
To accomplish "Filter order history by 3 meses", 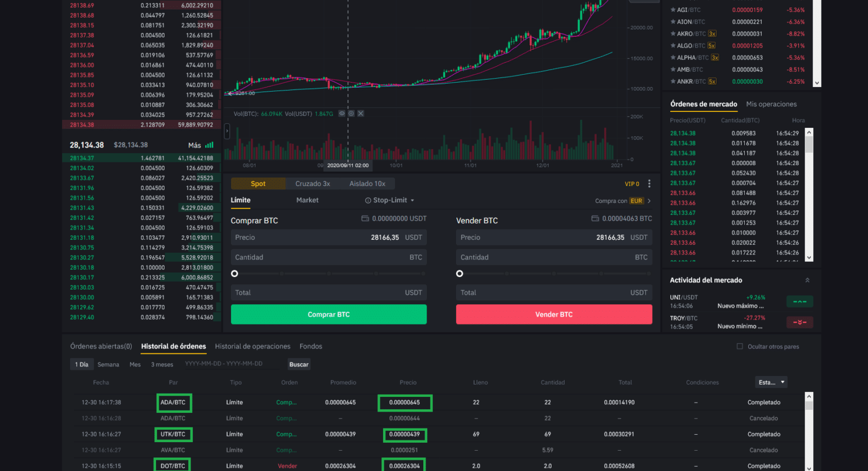I will (162, 365).
